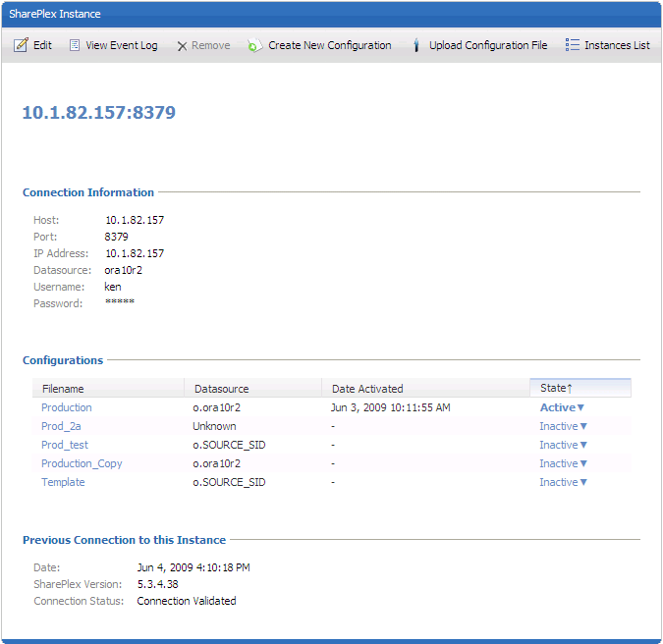Click the Port value 8379

[x=116, y=237]
